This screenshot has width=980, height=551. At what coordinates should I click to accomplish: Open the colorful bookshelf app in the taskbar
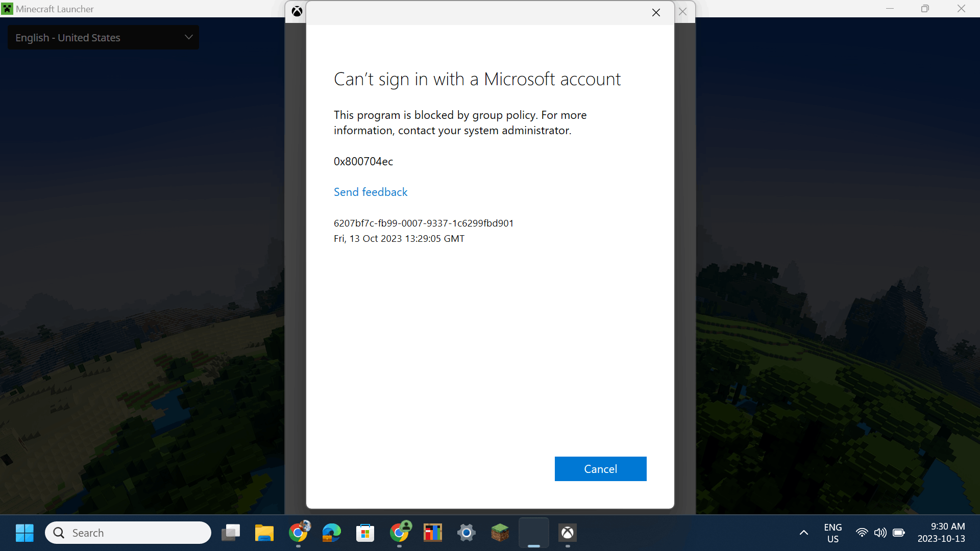433,533
